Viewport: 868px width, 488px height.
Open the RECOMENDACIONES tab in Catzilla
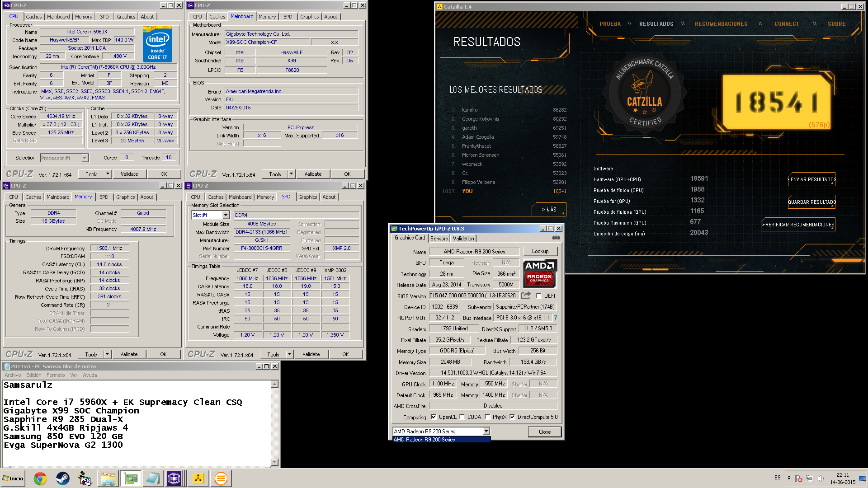point(721,24)
